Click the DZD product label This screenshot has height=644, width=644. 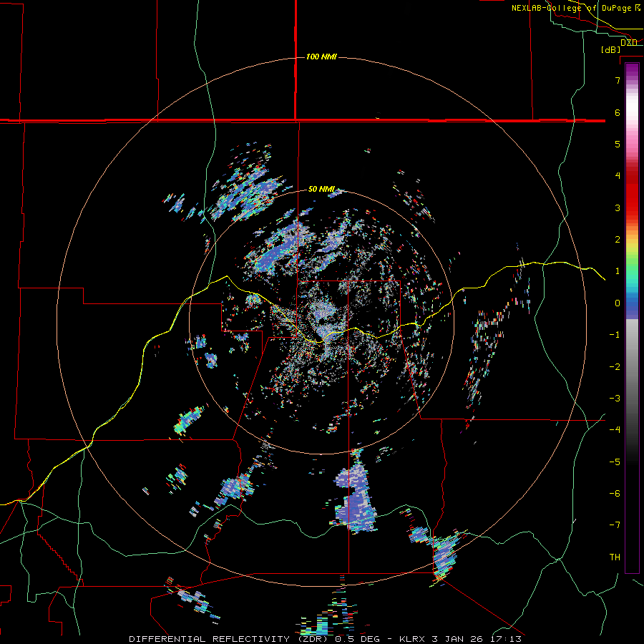[x=629, y=42]
